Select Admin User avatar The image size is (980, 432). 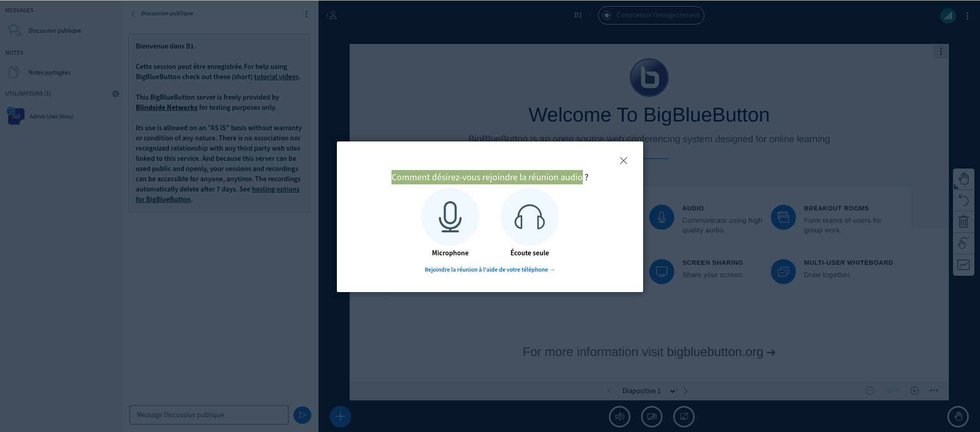point(16,116)
